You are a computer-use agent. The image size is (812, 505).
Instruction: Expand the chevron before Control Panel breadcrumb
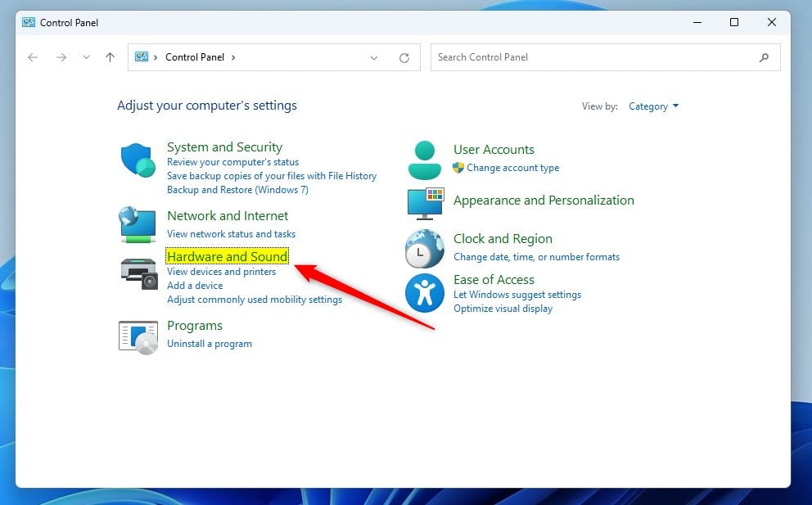pyautogui.click(x=156, y=57)
